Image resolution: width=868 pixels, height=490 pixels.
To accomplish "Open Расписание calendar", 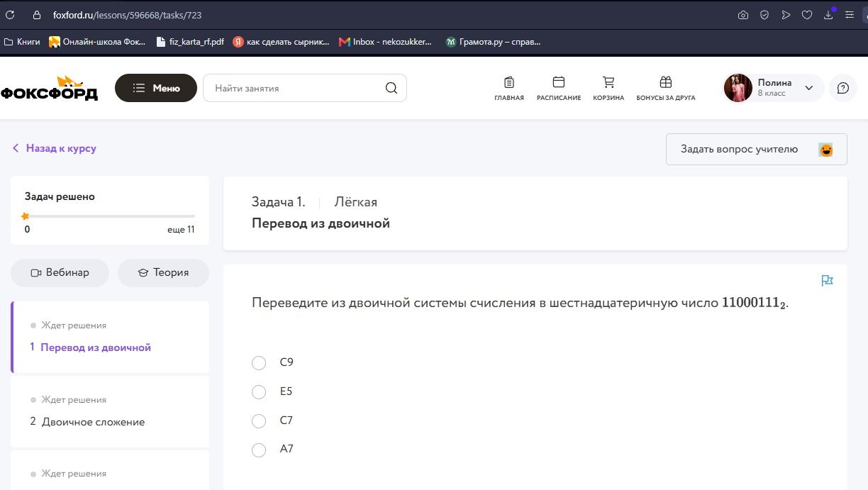I will 559,89.
